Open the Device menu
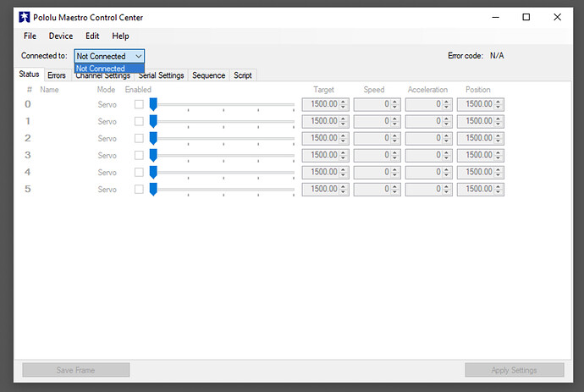This screenshot has height=392, width=584. point(60,36)
